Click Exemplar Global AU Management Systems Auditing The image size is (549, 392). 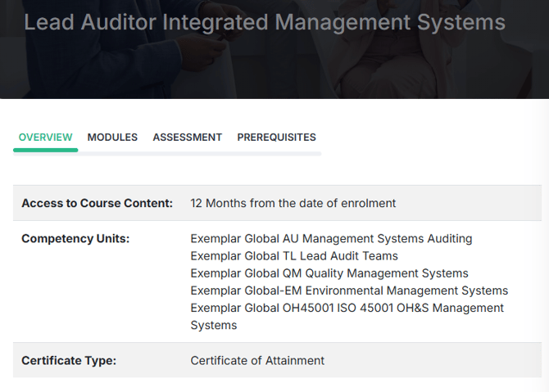331,238
